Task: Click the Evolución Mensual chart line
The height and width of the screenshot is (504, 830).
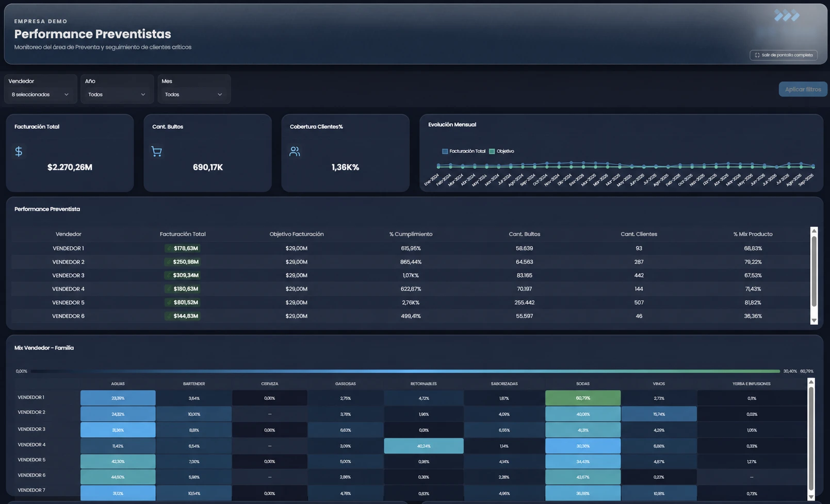Action: point(626,165)
